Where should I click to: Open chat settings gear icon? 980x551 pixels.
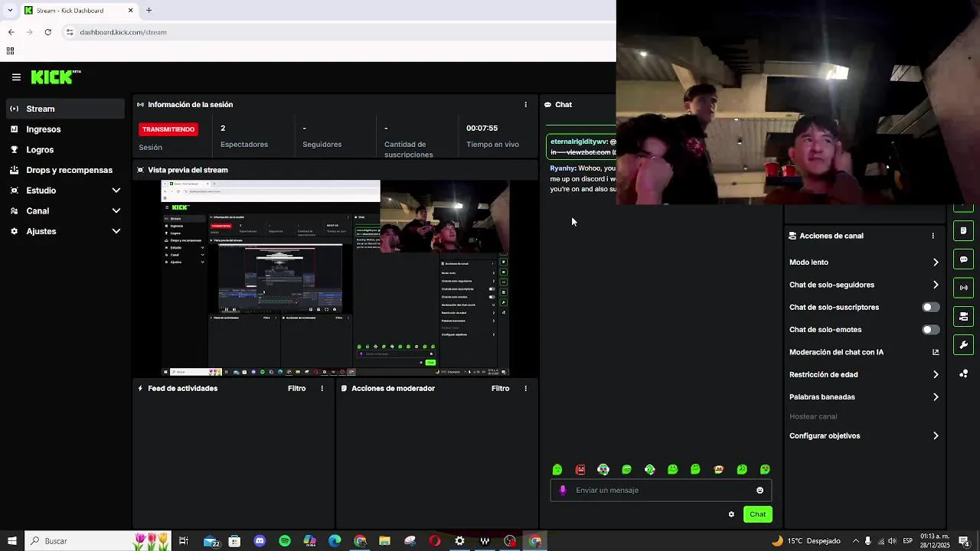click(731, 514)
